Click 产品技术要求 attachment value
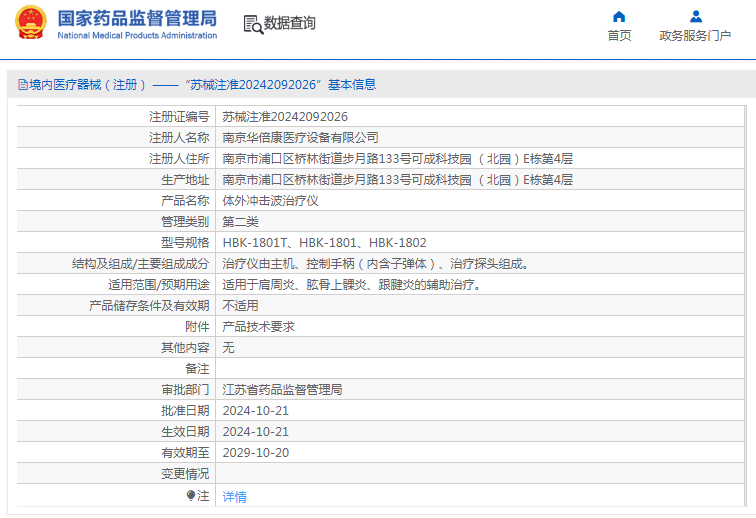This screenshot has height=518, width=756. [258, 327]
